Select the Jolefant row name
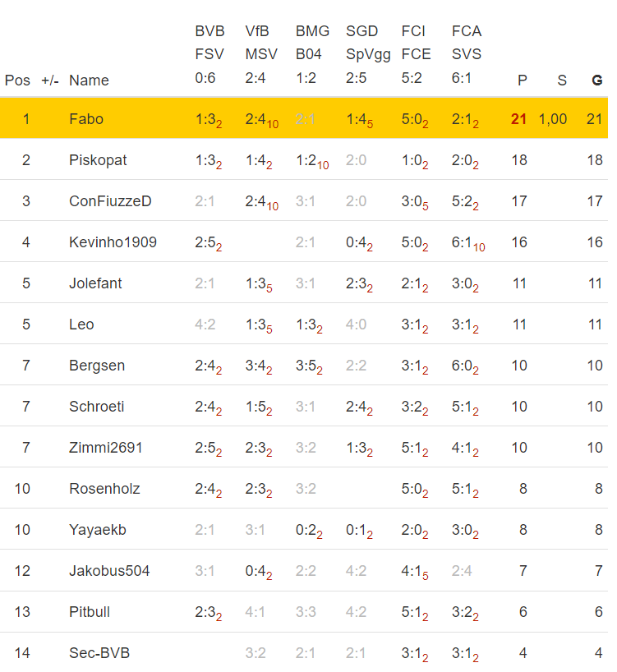Screen dimensions: 617x672 point(95,283)
